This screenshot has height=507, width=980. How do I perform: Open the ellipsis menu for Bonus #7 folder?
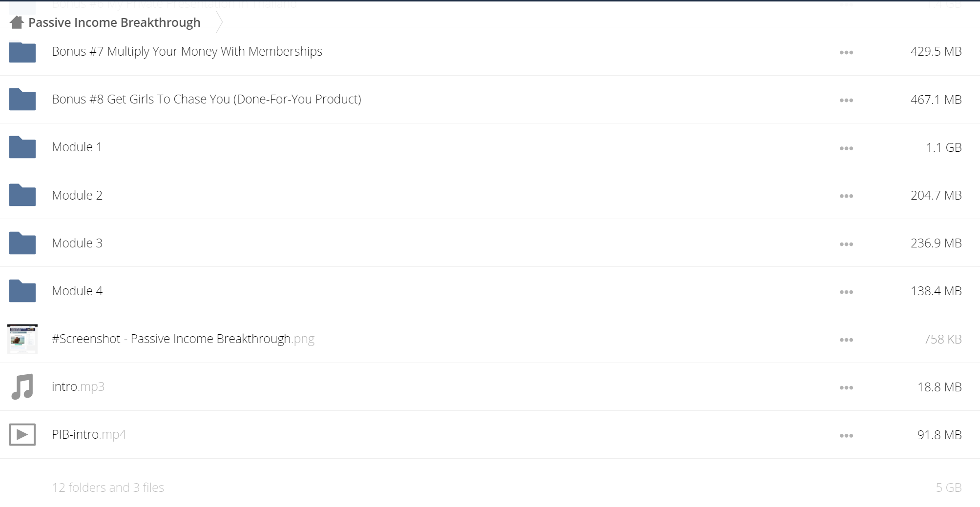point(846,52)
